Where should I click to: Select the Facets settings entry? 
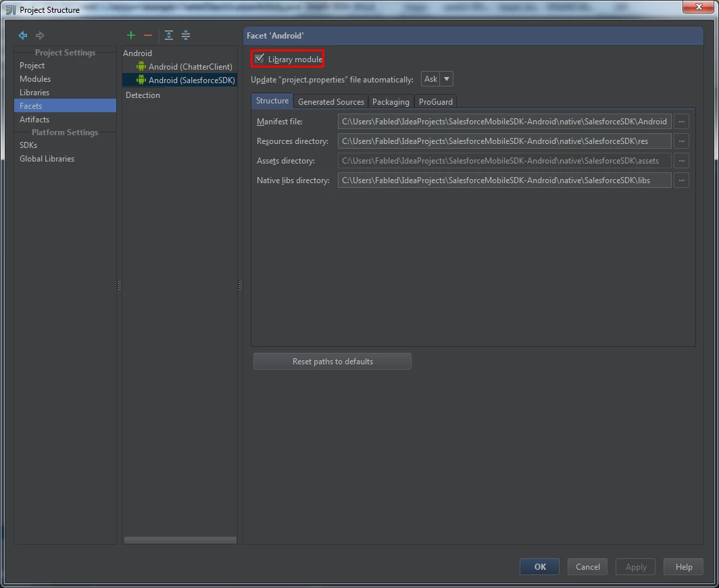click(x=65, y=105)
